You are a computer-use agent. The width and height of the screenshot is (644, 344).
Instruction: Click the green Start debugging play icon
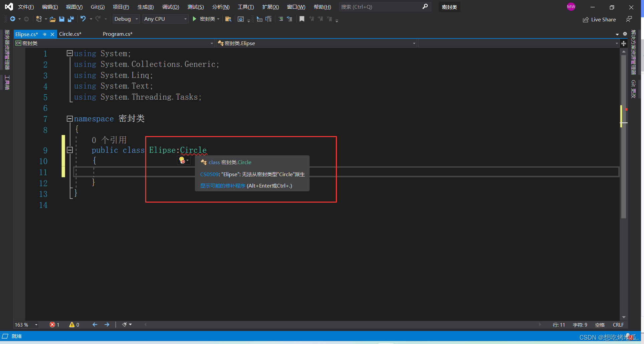pos(195,19)
